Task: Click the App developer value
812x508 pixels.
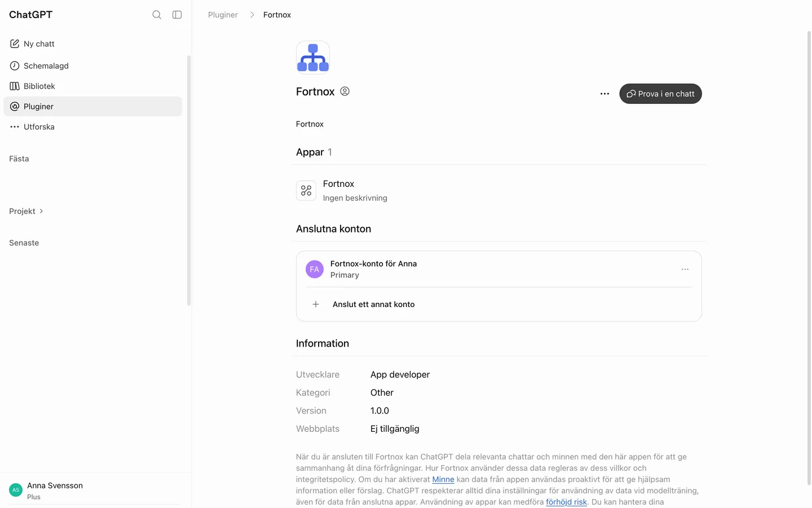Action: coord(400,375)
